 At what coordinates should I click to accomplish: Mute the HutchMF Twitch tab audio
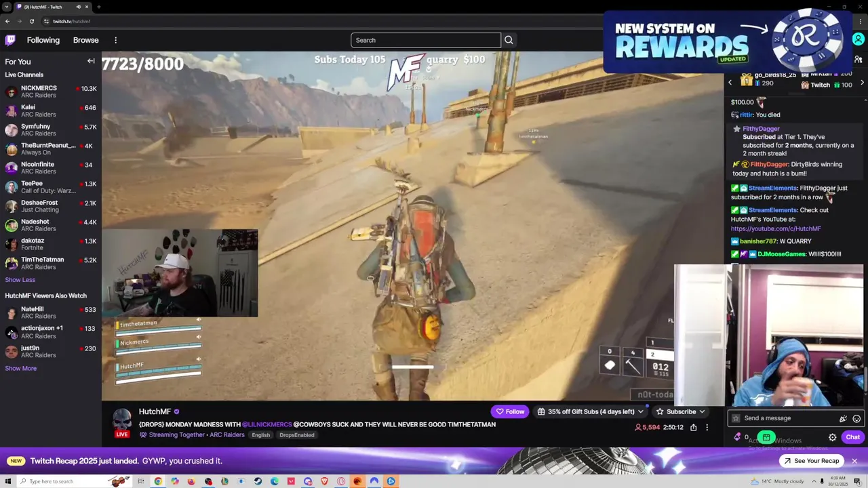pos(79,7)
